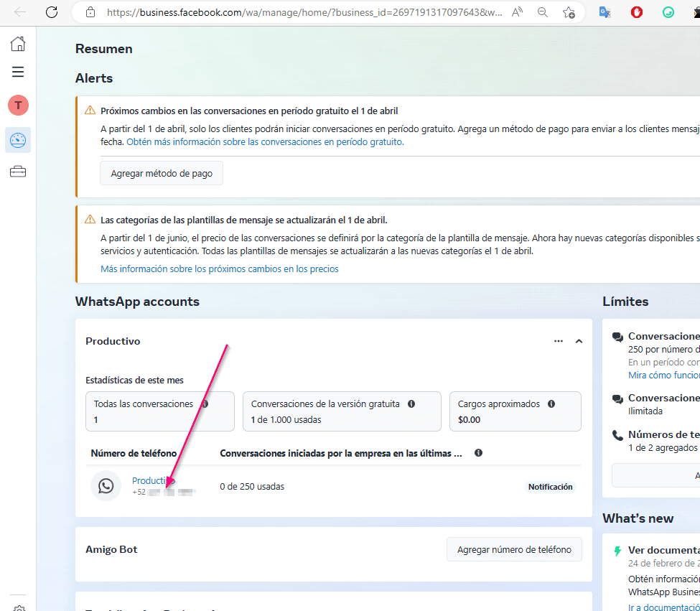Click the phone icon beside Números de teléfono limit

617,435
